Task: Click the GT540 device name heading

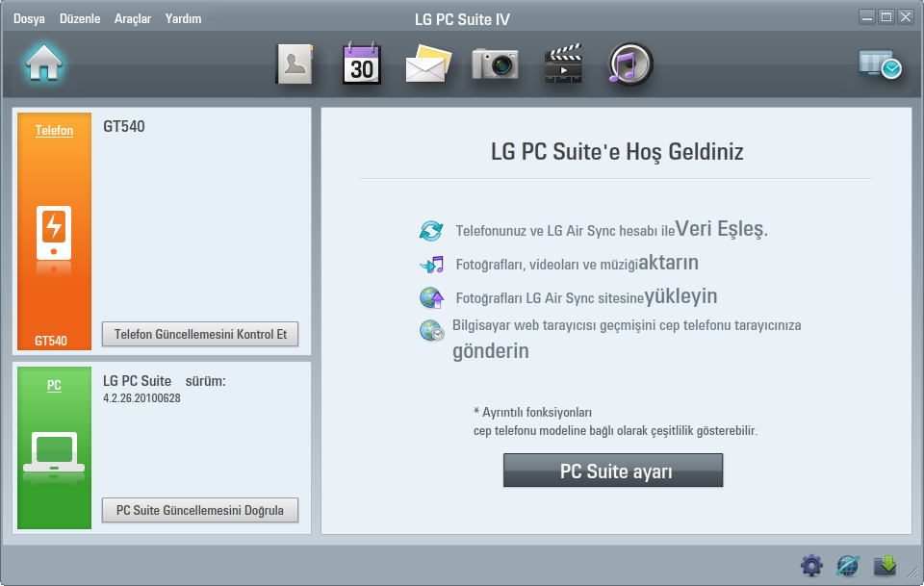Action: pos(124,127)
